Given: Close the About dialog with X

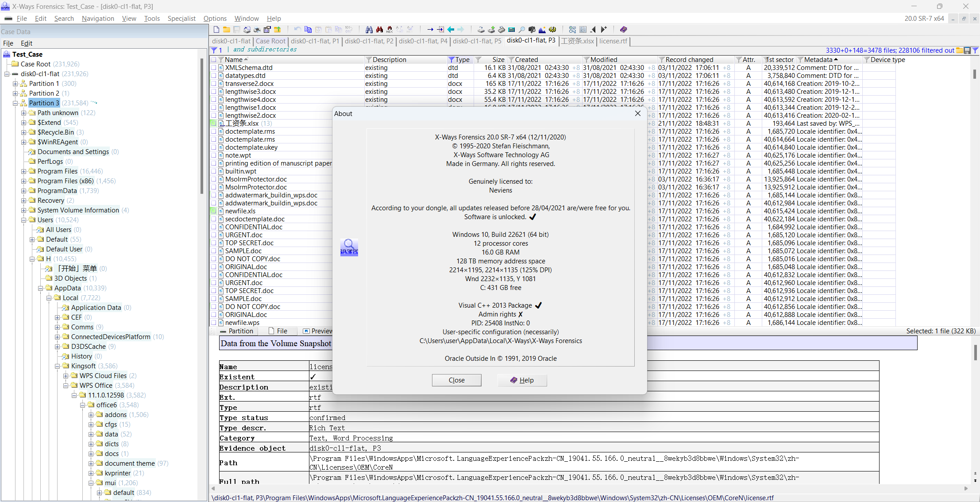Looking at the screenshot, I should coord(638,114).
